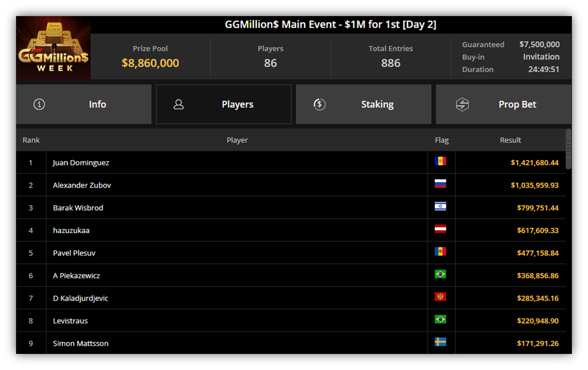Sort by the Result column header
Viewport: 588px width, 370px height.
[x=510, y=140]
